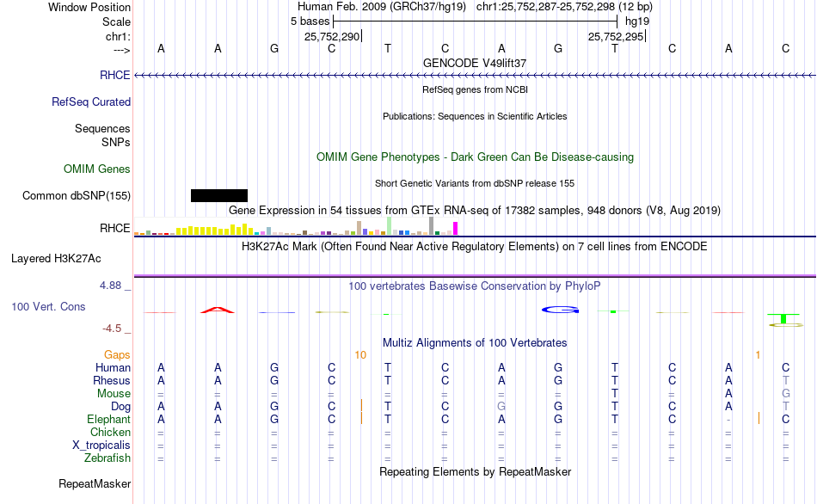Click the blue G PhyloP conservation logo

coord(560,310)
